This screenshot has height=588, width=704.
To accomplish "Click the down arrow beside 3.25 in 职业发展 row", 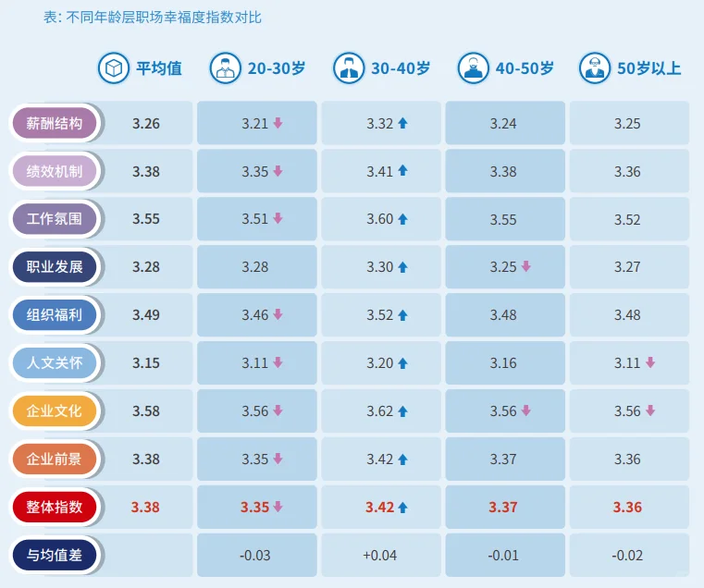I will point(525,266).
